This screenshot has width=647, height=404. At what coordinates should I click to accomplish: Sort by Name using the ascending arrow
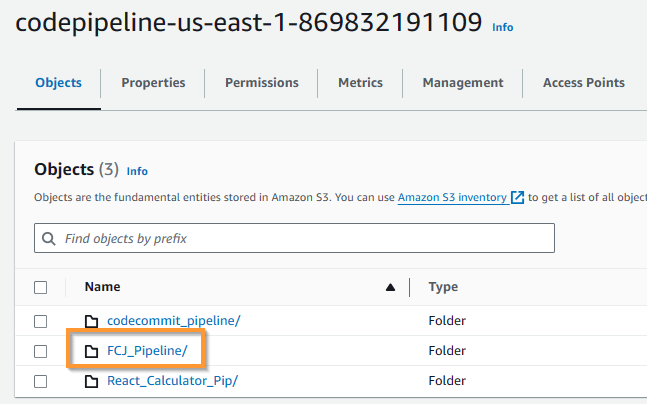[x=390, y=287]
